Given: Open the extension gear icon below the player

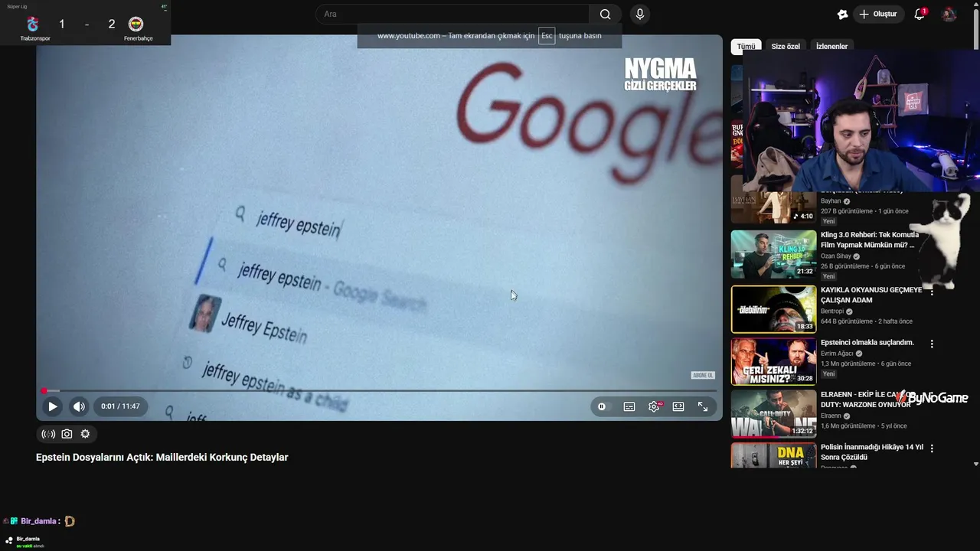Looking at the screenshot, I should coord(85,434).
